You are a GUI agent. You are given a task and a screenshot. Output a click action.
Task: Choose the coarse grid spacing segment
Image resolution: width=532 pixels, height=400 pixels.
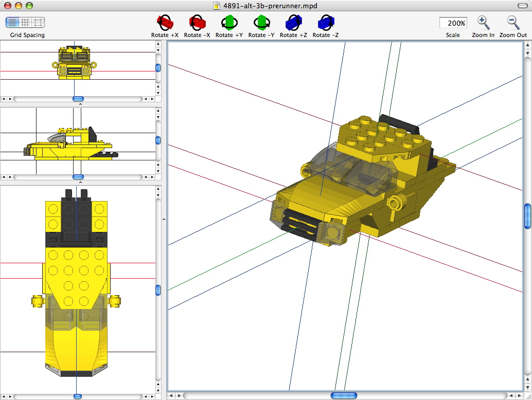38,23
